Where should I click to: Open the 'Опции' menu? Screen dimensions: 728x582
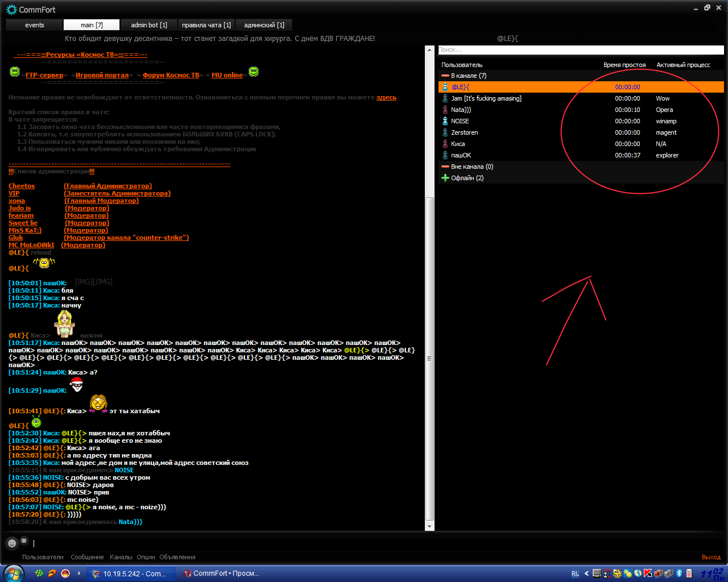click(146, 557)
